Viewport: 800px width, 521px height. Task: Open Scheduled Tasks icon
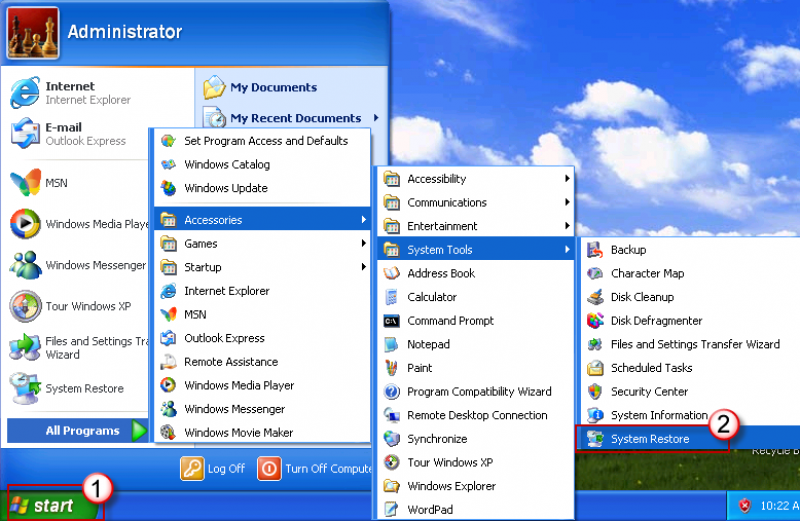(595, 368)
